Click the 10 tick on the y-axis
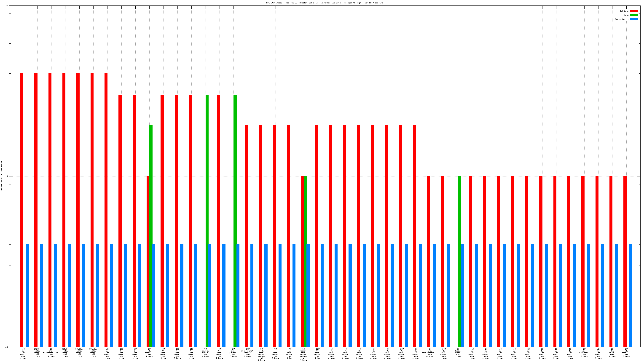Viewport: 644px width, 362px height. coord(7,5)
